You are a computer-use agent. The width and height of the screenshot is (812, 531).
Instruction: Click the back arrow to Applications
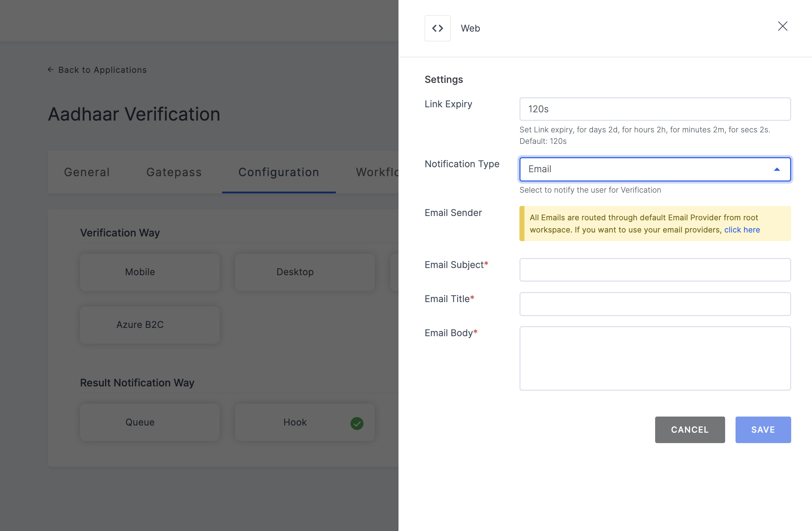[50, 69]
